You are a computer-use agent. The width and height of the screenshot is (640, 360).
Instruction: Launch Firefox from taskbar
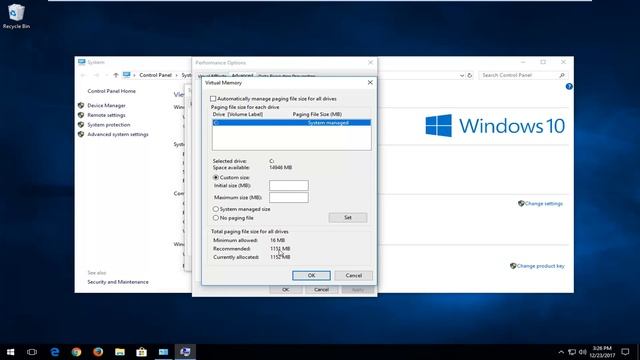[98, 352]
